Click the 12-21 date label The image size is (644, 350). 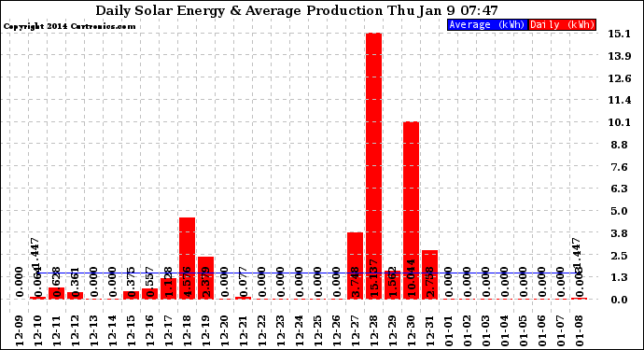[x=244, y=331]
